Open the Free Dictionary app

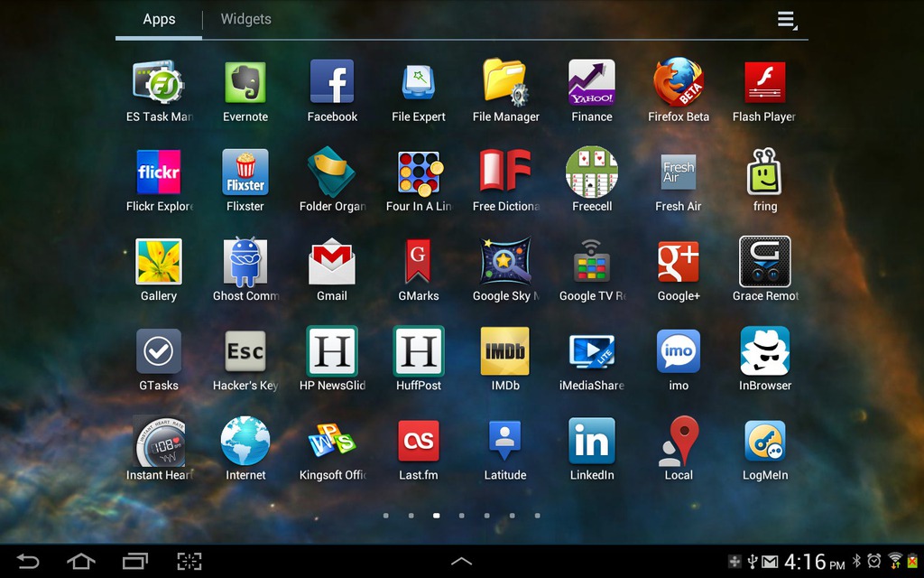tap(505, 171)
